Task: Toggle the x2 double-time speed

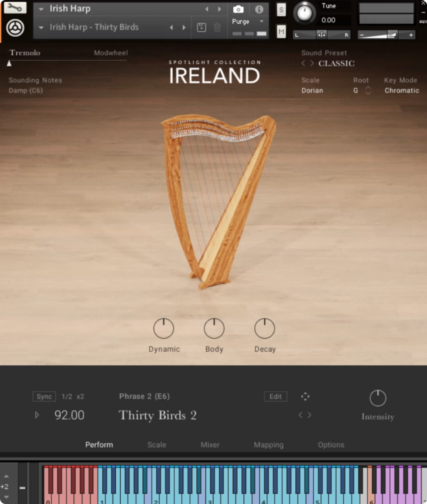Action: [80, 396]
